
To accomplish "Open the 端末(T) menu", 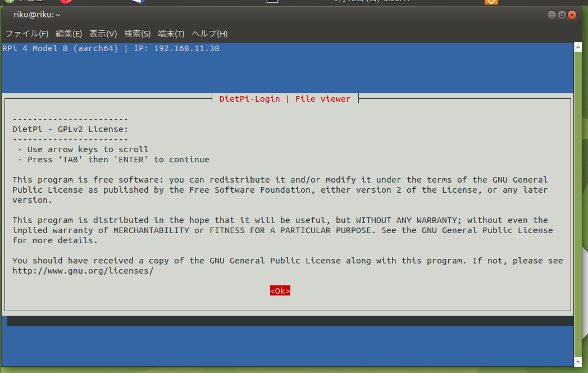I will (x=171, y=34).
